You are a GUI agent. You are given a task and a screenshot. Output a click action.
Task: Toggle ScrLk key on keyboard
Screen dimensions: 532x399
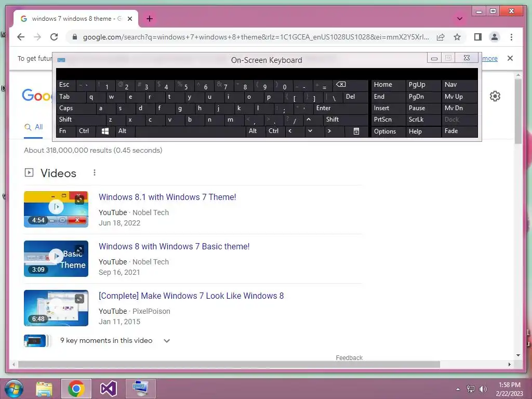(422, 120)
